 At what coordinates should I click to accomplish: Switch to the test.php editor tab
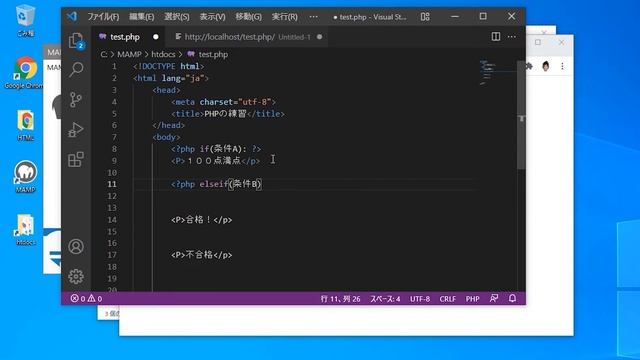125,37
